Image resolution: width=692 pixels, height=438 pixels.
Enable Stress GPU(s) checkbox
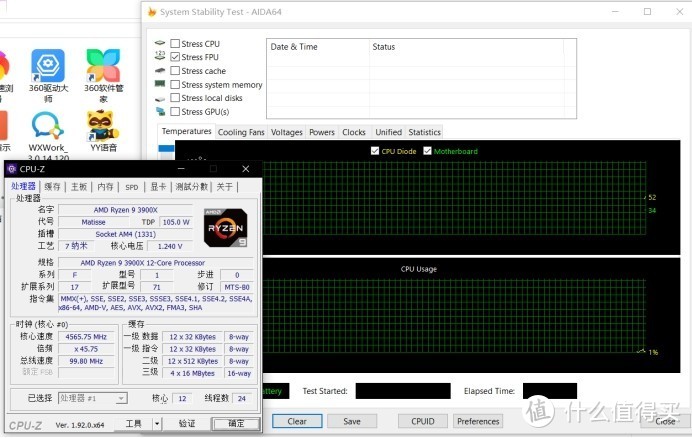click(175, 111)
